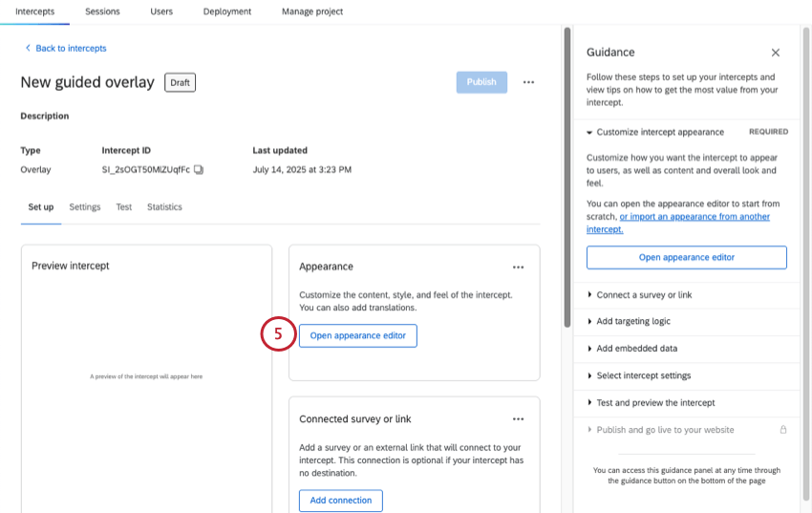Viewport: 812px width, 513px height.
Task: Click the Add connection button
Action: point(341,501)
